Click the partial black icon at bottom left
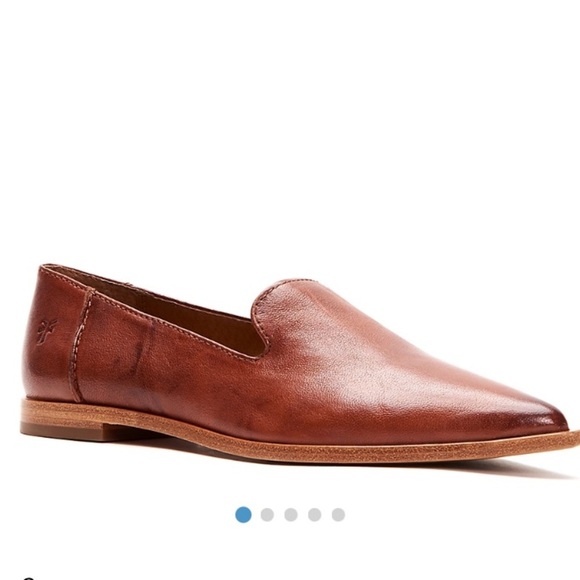 [28, 578]
